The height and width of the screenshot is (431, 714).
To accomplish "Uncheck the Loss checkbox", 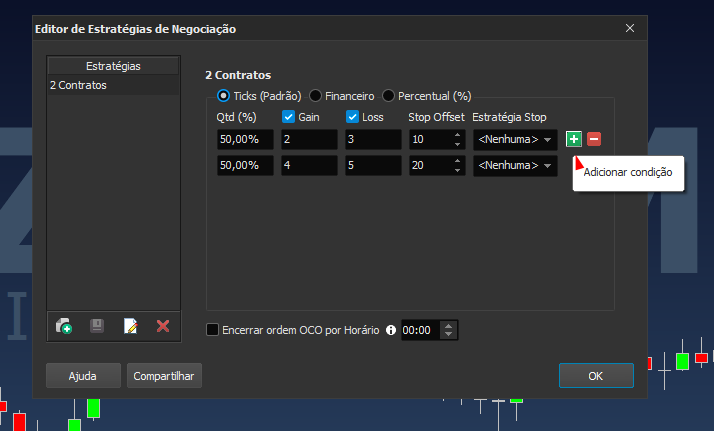I will (352, 117).
